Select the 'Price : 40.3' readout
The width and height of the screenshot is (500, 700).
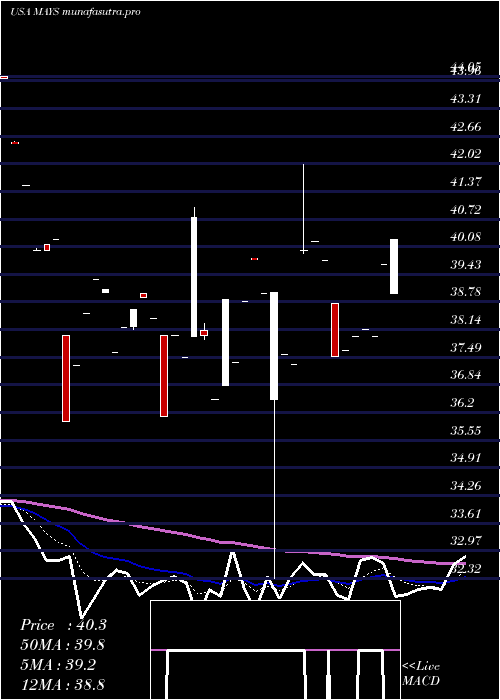[63, 625]
